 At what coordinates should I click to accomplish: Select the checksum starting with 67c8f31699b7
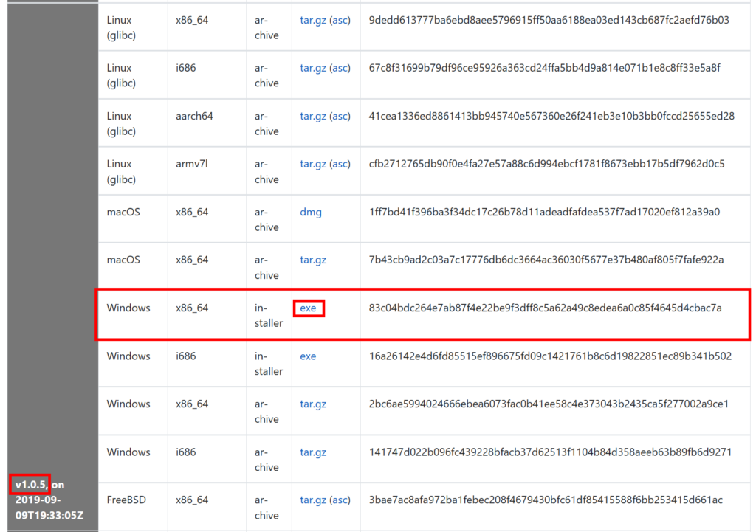pos(544,68)
